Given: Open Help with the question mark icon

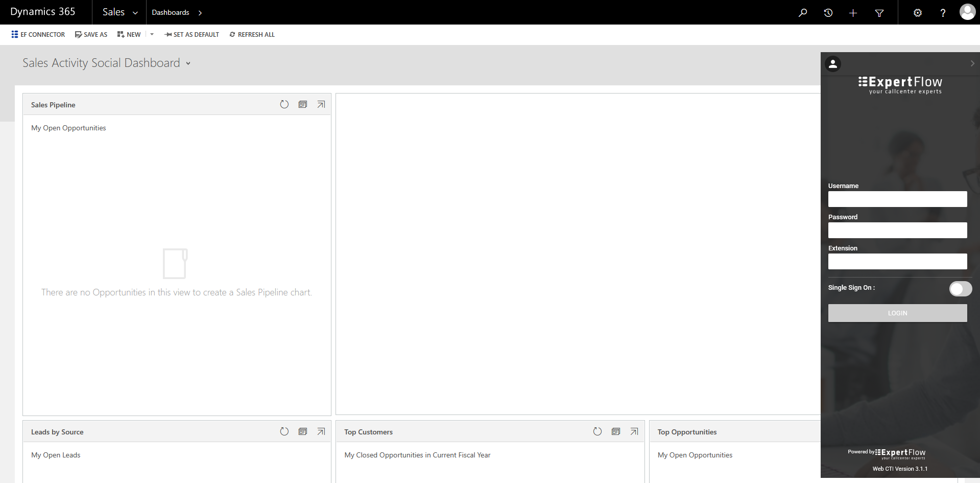Looking at the screenshot, I should pyautogui.click(x=943, y=12).
